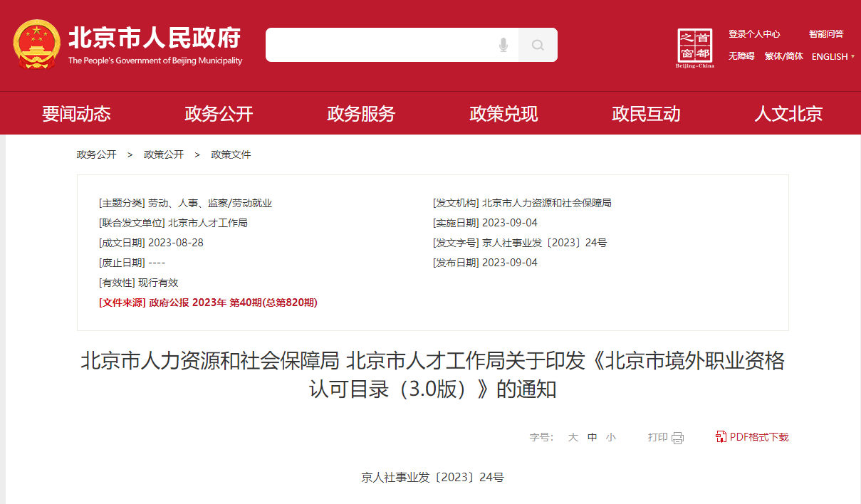Image resolution: width=861 pixels, height=504 pixels.
Task: Open the 政民互动 menu
Action: [645, 113]
